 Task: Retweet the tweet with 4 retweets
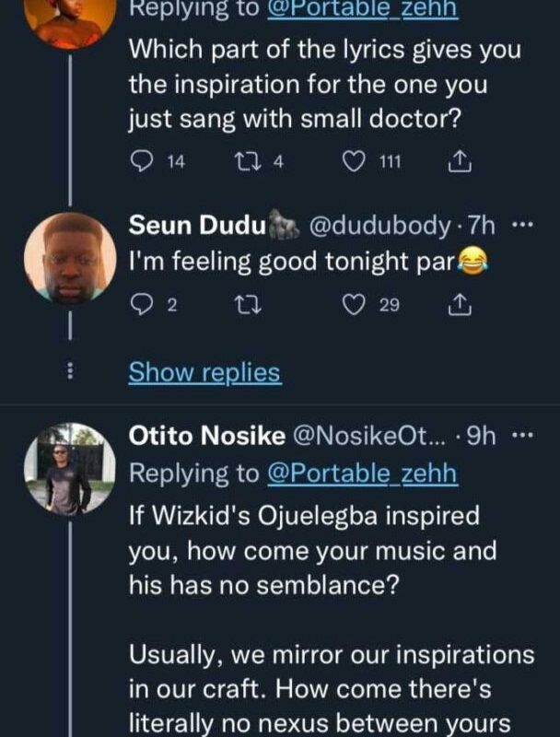coord(243,163)
